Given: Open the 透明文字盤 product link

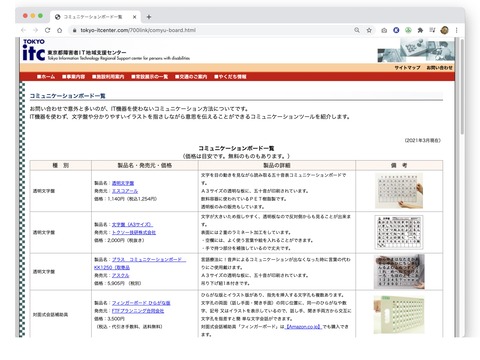Looking at the screenshot, I should coord(123,183).
